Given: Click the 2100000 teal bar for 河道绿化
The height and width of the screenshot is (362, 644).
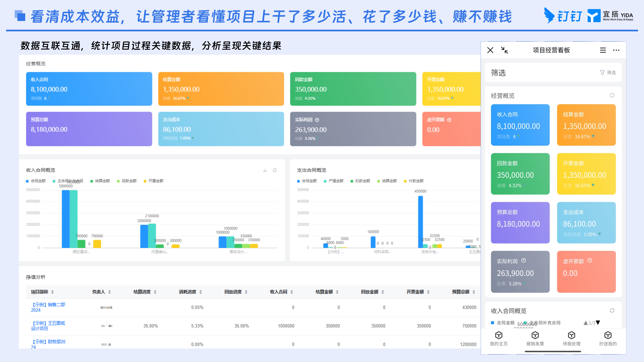Looking at the screenshot, I should (152, 236).
